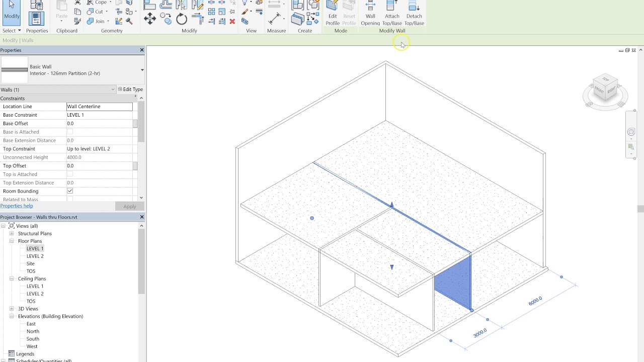Viewport: 644px width, 362px height.
Task: Select the Legends node
Action: [x=25, y=354]
